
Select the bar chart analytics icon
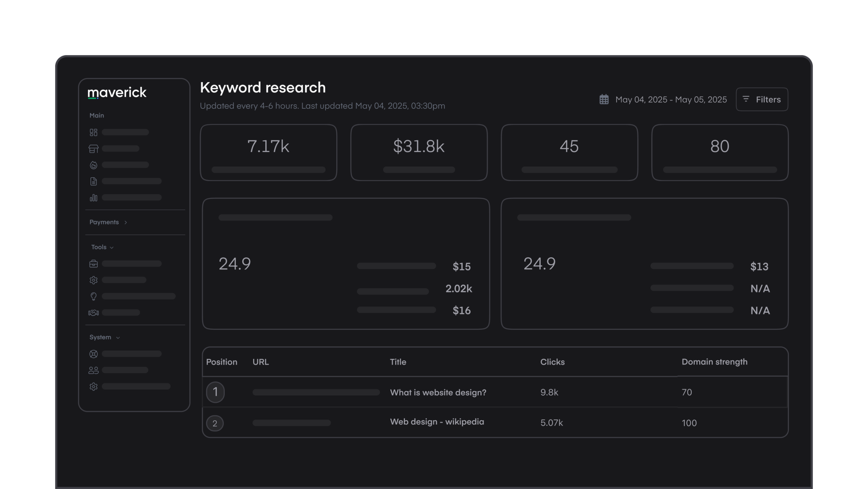coord(94,198)
